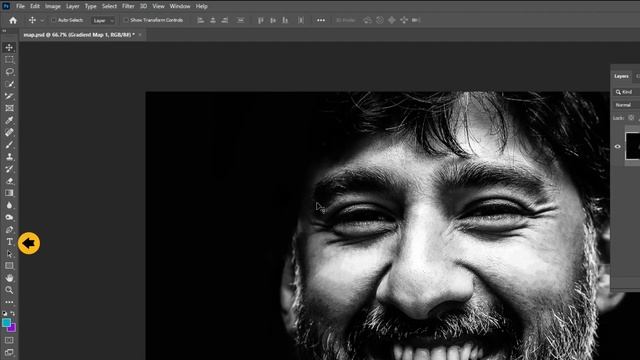The image size is (640, 360).
Task: Toggle Quick Mask mode
Action: coord(9,340)
